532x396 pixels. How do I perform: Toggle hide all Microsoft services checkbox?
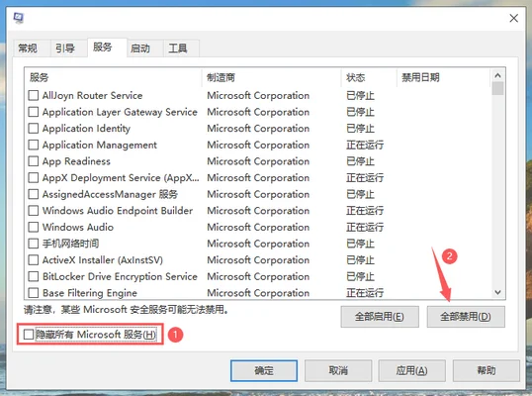tap(29, 335)
